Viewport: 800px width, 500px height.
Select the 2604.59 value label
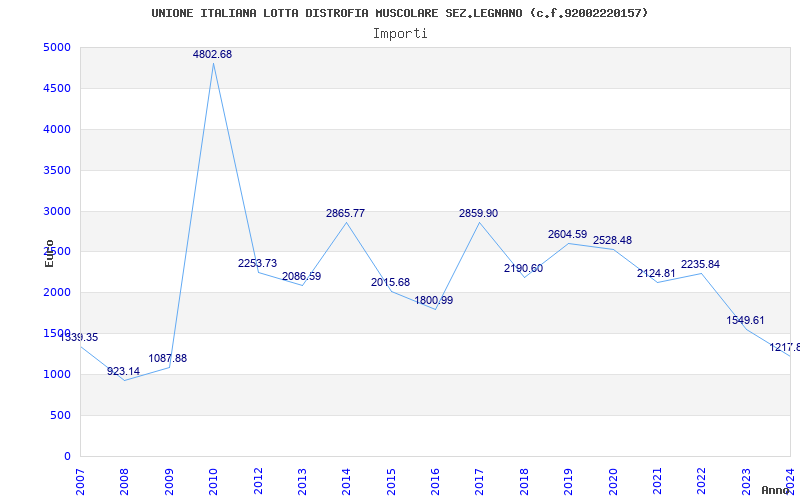568,235
